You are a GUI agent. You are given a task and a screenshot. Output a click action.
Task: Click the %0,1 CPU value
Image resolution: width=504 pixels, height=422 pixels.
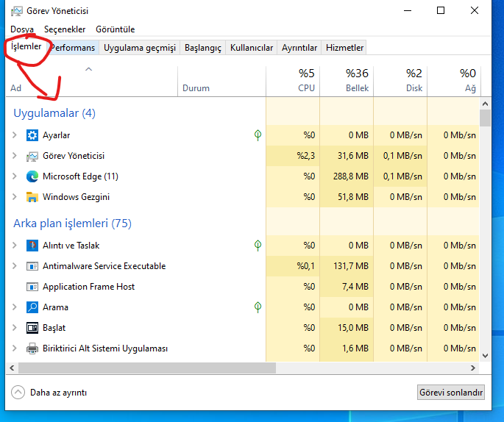(x=305, y=266)
